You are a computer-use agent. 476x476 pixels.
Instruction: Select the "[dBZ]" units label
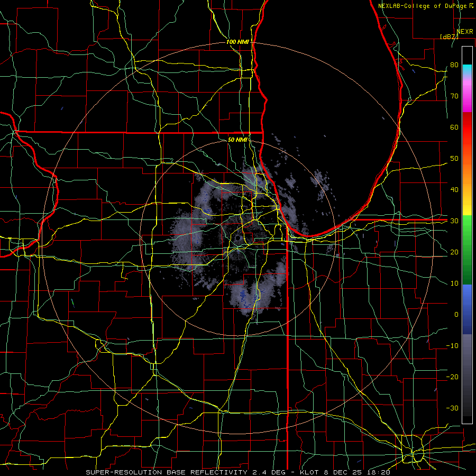pos(449,36)
